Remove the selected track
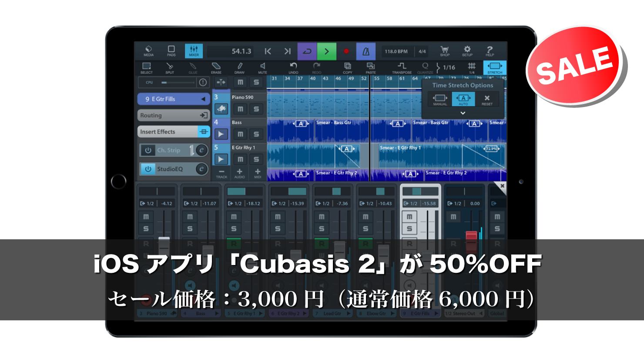 [221, 174]
